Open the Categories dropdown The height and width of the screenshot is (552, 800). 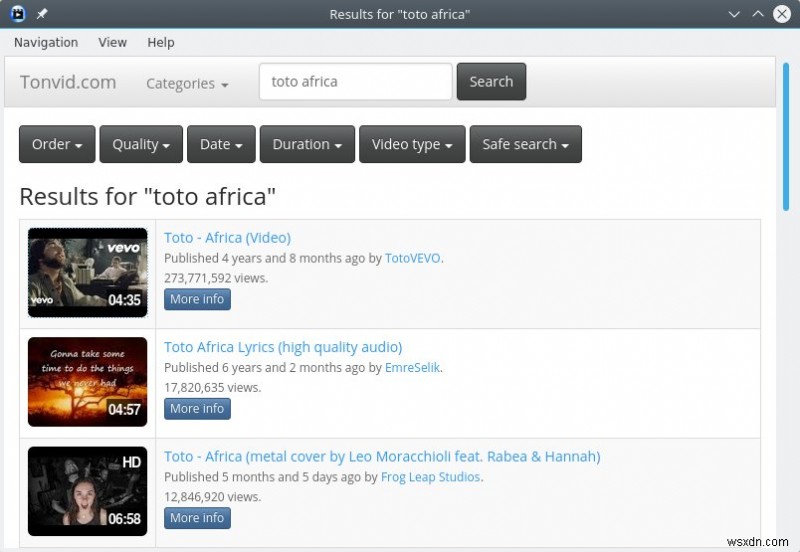pyautogui.click(x=187, y=83)
